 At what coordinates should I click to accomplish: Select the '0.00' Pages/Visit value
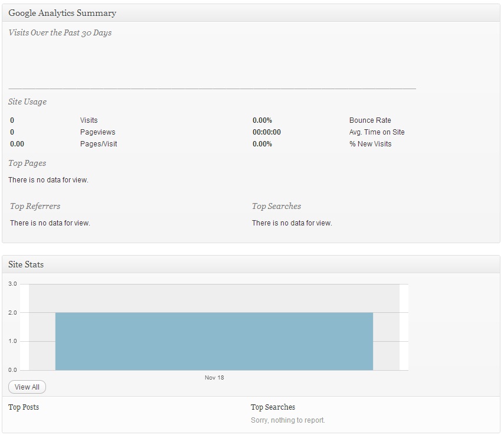coord(17,144)
